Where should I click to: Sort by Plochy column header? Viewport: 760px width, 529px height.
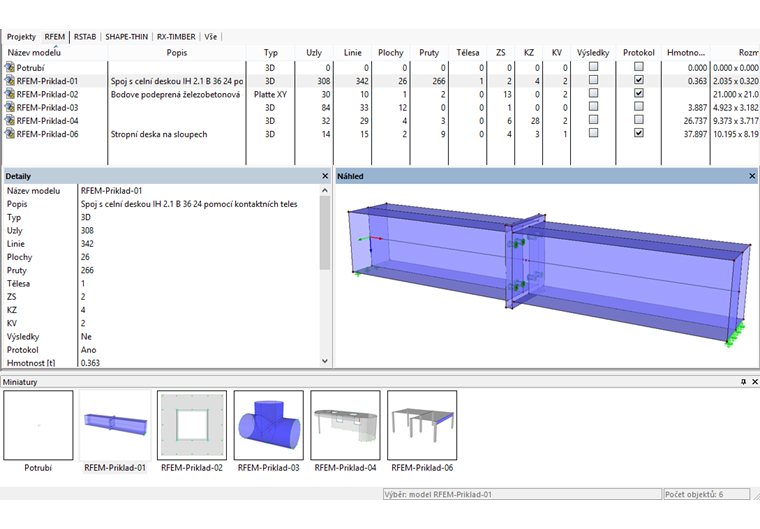point(391,52)
